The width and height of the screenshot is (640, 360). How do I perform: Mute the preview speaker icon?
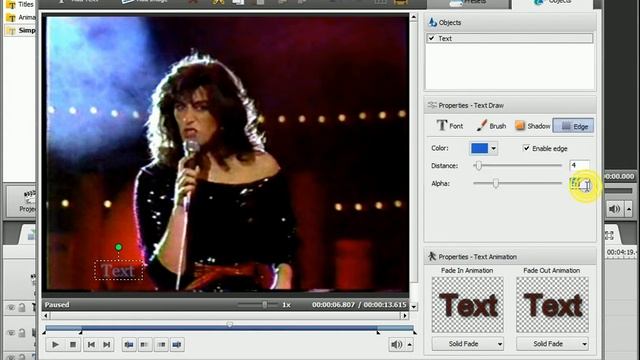pyautogui.click(x=396, y=345)
